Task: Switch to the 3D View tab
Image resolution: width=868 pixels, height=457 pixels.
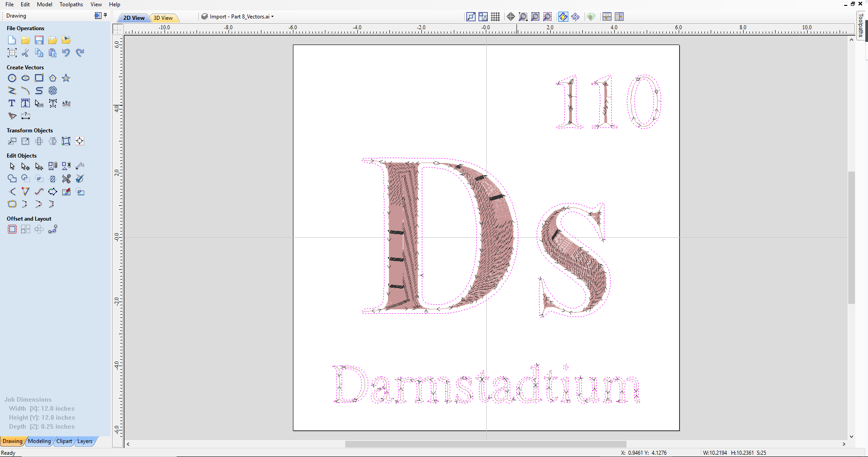Action: 163,18
